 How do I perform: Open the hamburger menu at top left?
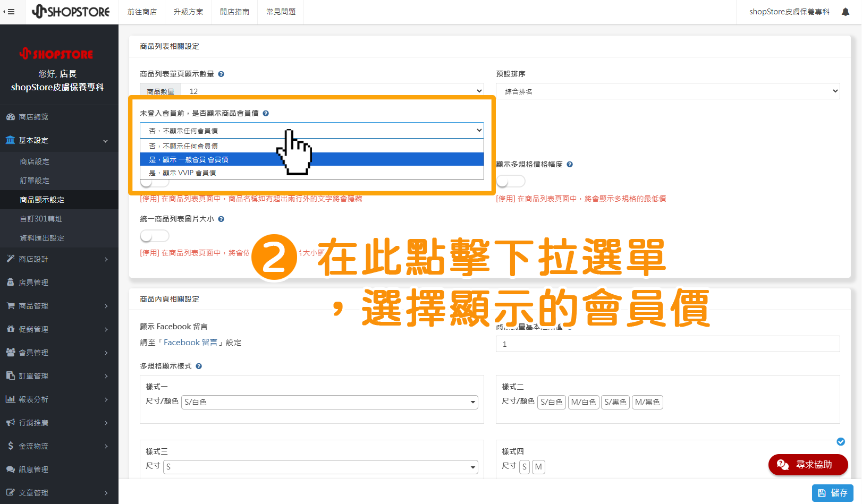(11, 11)
